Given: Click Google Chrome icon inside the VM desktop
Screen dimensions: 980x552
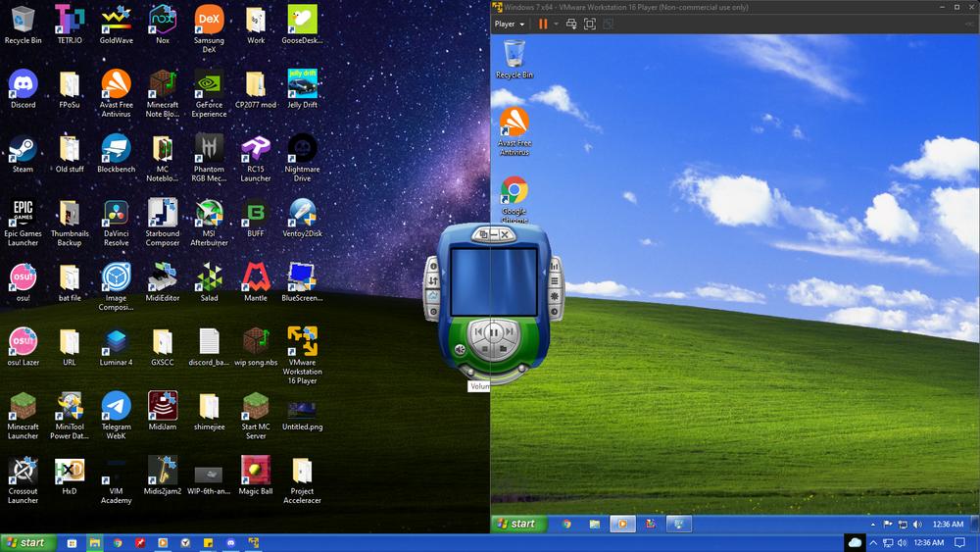Looking at the screenshot, I should click(514, 199).
